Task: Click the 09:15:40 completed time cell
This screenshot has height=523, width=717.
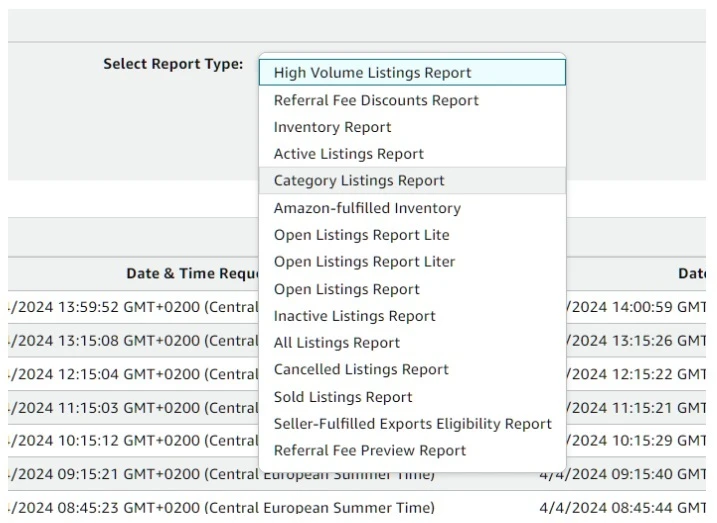Action: 622,474
